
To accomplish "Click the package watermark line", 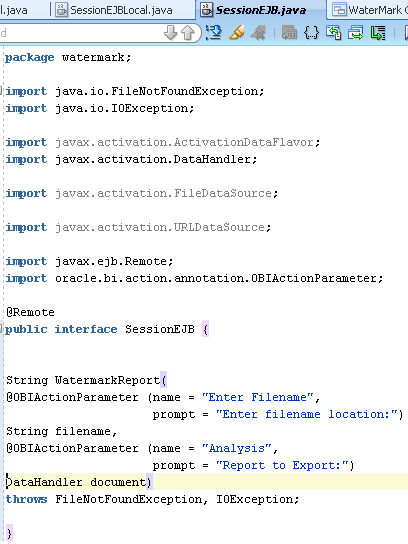I will click(x=68, y=57).
